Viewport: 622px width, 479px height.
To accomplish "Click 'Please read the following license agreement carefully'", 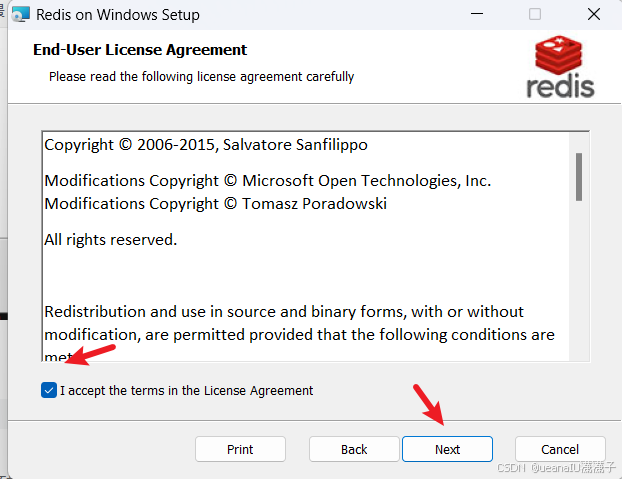I will point(202,77).
